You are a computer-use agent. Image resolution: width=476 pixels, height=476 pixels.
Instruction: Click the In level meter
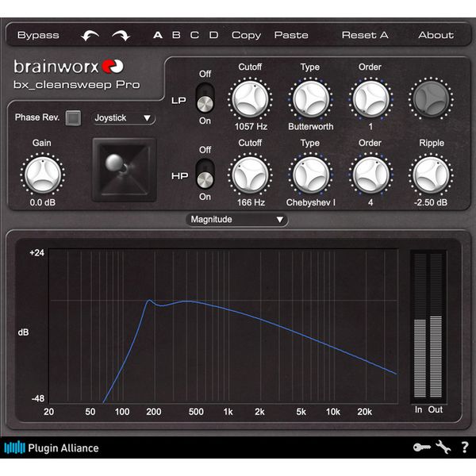pos(420,325)
